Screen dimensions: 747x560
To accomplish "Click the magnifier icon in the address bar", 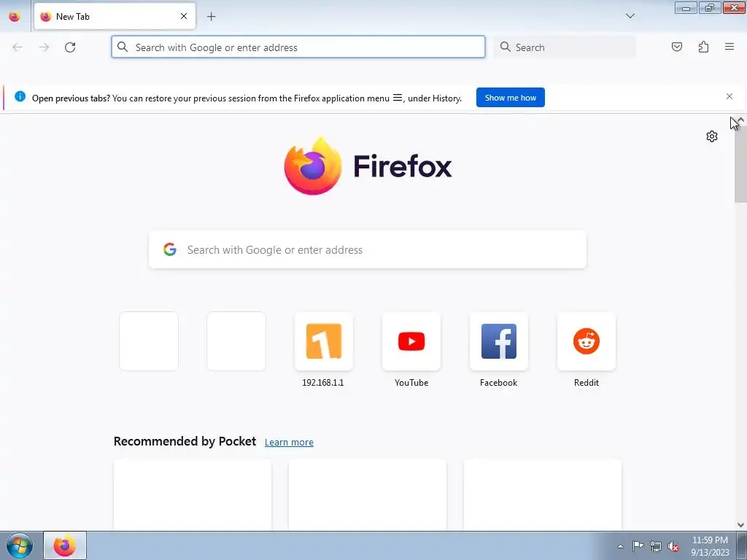I will [x=123, y=47].
